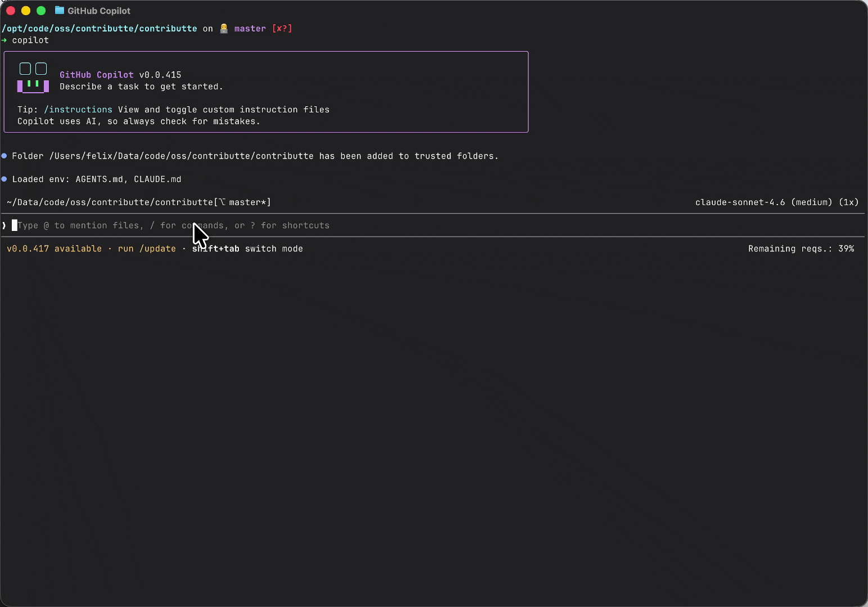
Task: Click the git branch symbol before master*
Action: pyautogui.click(x=222, y=202)
